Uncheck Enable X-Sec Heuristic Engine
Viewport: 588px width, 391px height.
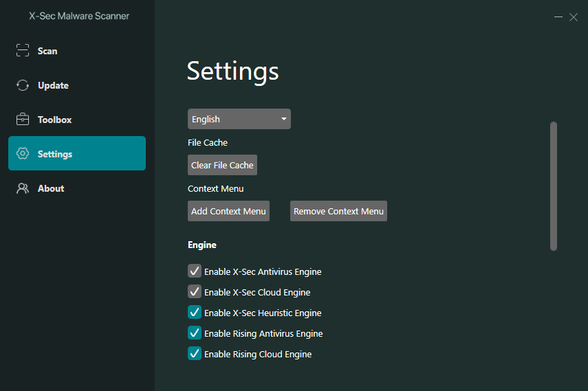click(x=195, y=313)
